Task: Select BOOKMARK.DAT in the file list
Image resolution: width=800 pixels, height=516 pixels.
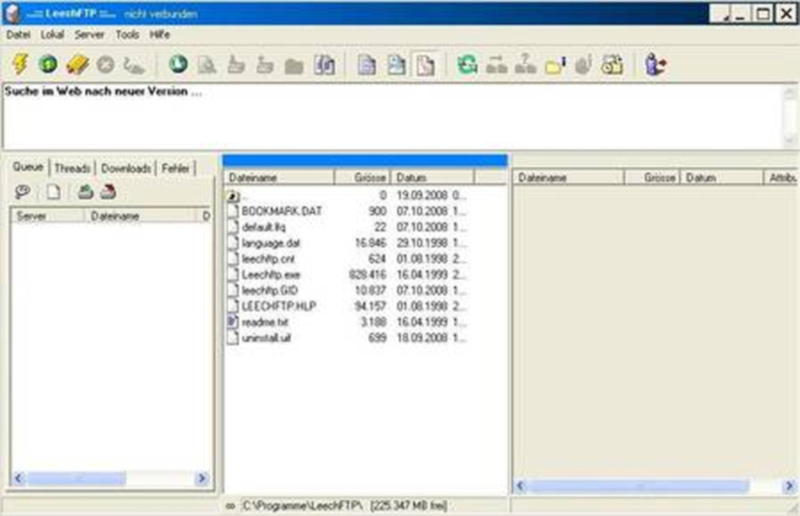Action: (282, 211)
